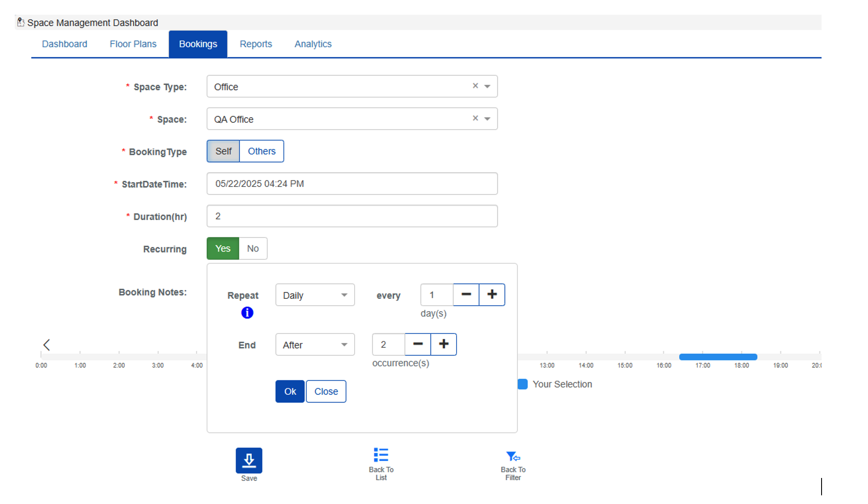Open the Space dropdown arrow
This screenshot has height=504, width=868.
[x=487, y=119]
